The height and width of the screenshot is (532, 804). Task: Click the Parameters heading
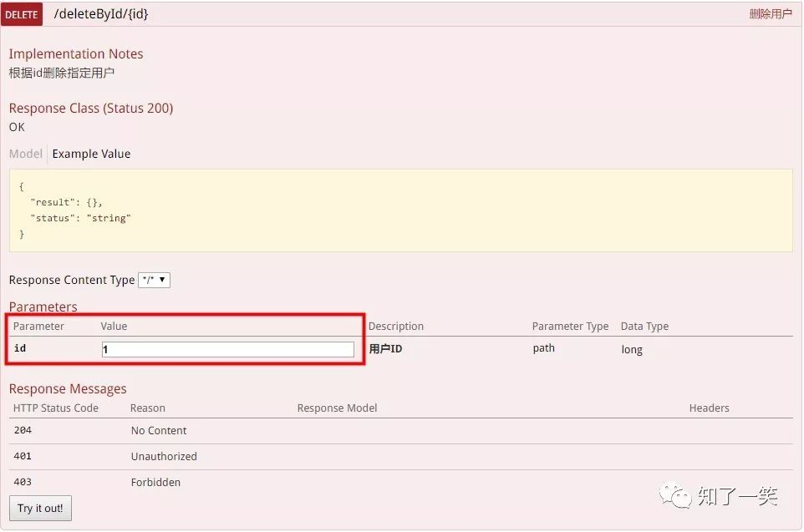43,307
